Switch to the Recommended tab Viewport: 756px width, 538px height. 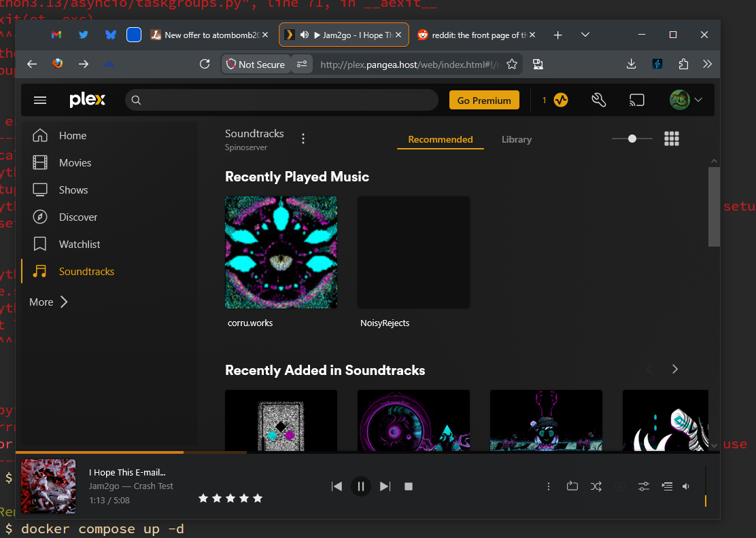(x=440, y=139)
